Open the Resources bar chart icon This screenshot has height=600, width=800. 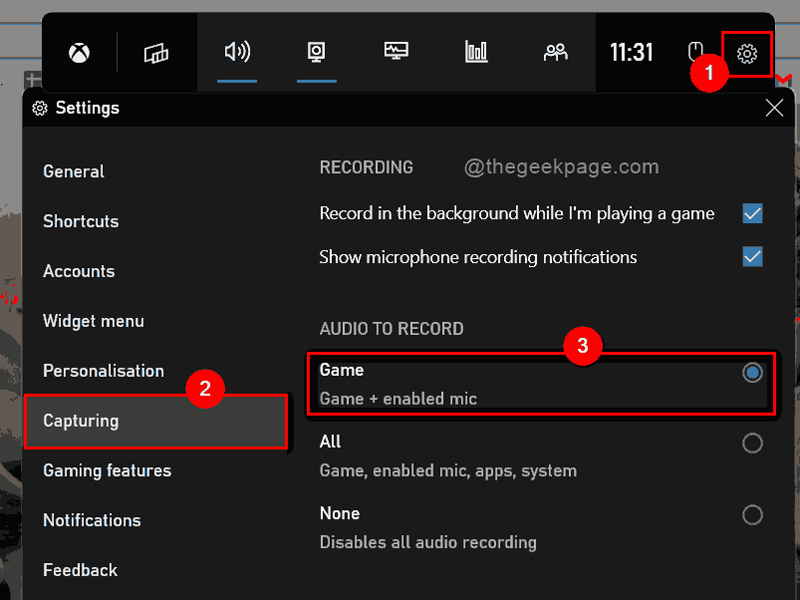tap(476, 52)
